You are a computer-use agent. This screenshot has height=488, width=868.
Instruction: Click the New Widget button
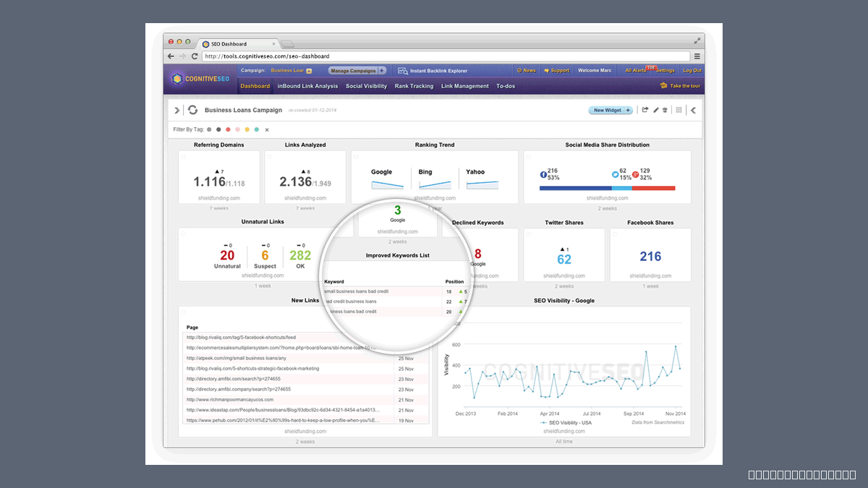tap(610, 111)
